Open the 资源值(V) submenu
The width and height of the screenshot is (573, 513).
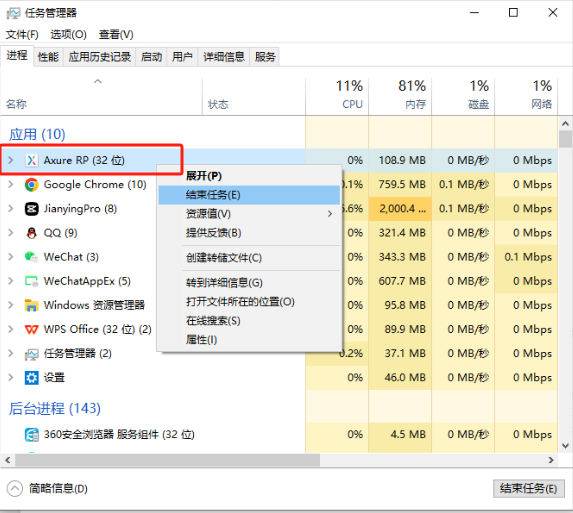tap(250, 214)
